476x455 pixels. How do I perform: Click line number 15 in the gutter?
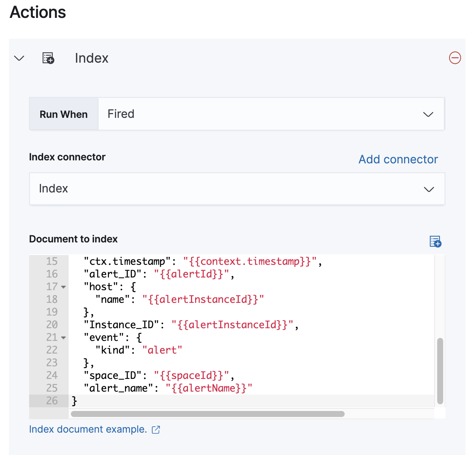pyautogui.click(x=52, y=261)
